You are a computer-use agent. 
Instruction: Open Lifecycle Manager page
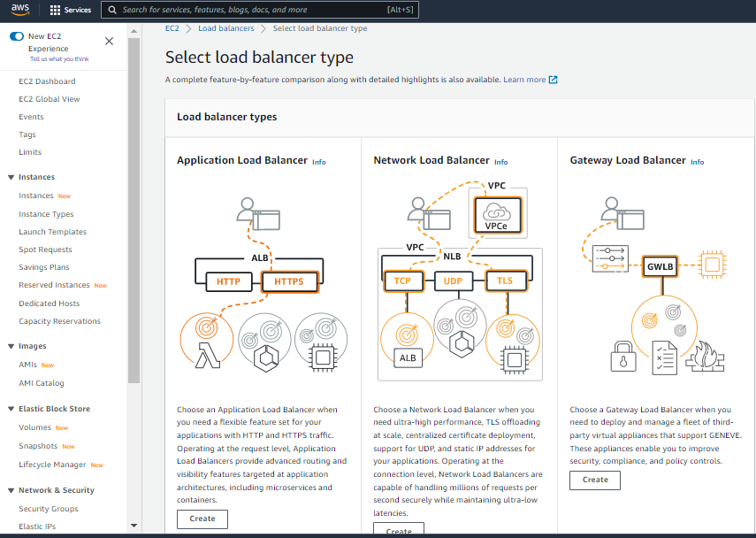(x=52, y=465)
